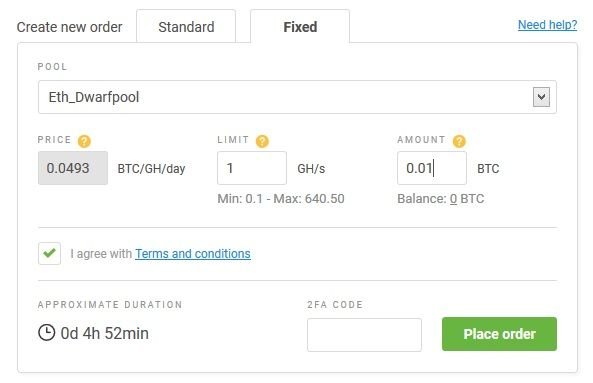This screenshot has height=383, width=593.
Task: Open the Terms and conditions link
Action: coord(193,254)
